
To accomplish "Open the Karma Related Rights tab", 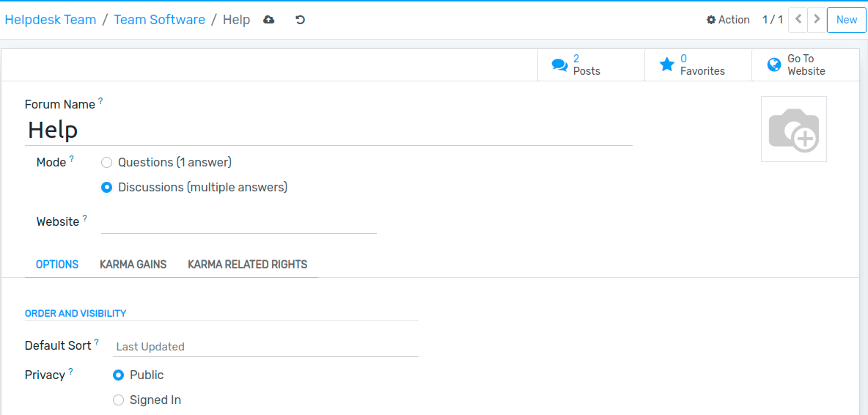I will click(x=248, y=265).
